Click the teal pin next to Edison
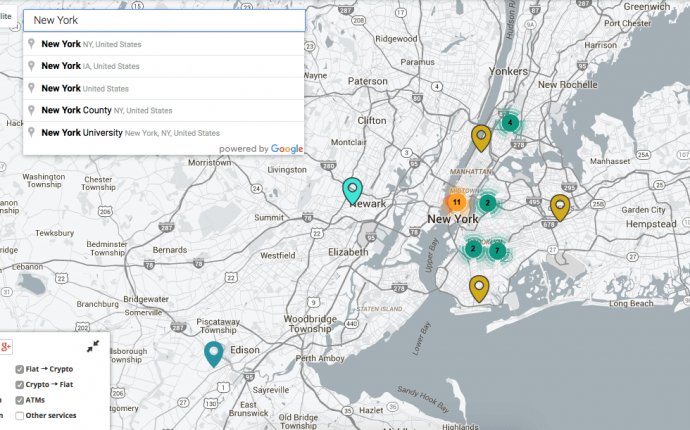This screenshot has width=690, height=430. tap(214, 354)
